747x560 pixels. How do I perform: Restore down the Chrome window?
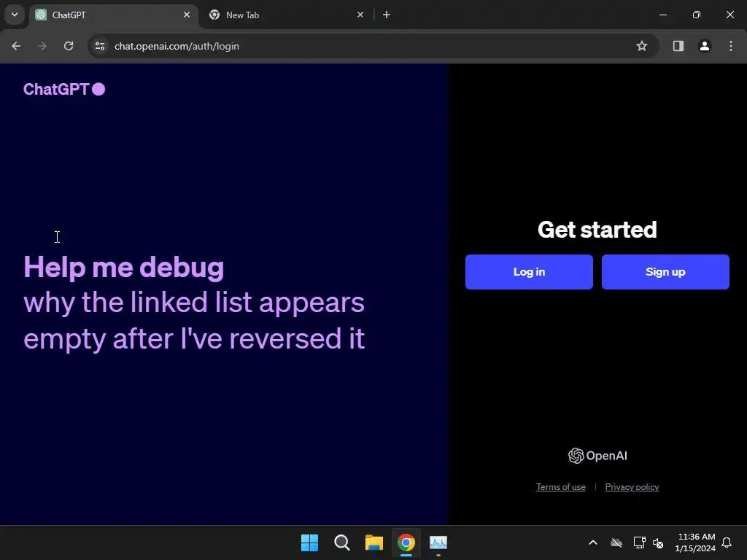697,15
